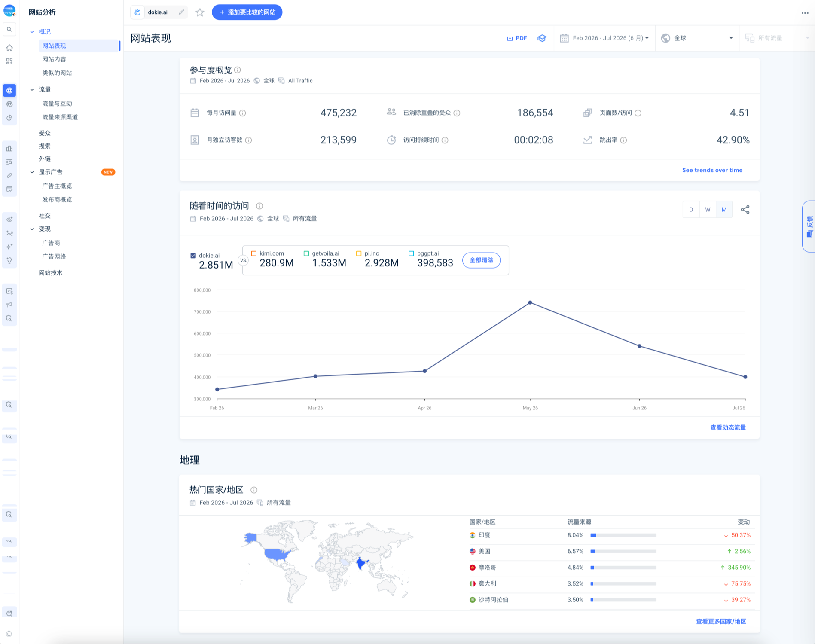Open the date range dropdown Feb 2026 - Jul 2026
Image resolution: width=815 pixels, height=644 pixels.
(x=604, y=38)
